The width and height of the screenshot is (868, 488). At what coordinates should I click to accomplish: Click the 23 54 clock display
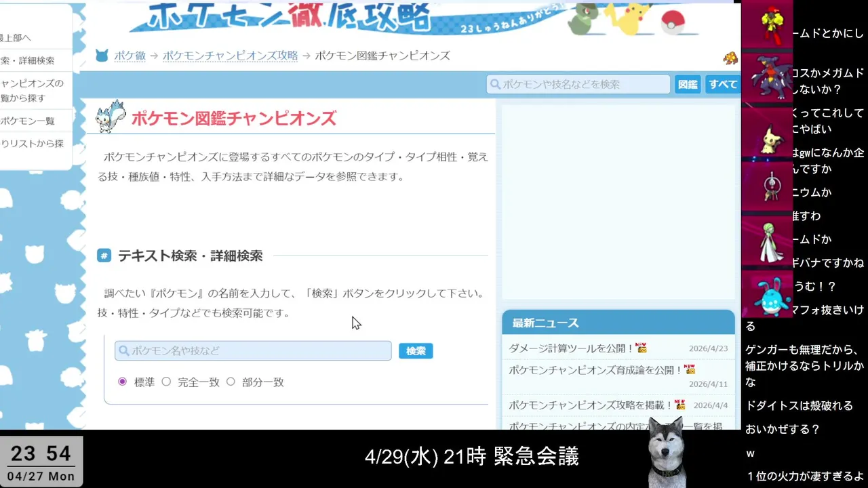[41, 453]
